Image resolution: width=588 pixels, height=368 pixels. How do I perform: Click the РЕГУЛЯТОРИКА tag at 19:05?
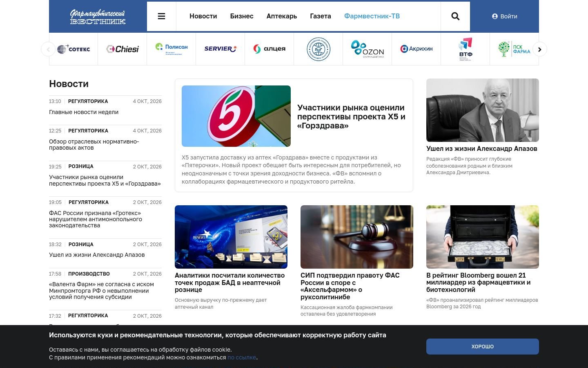89,202
